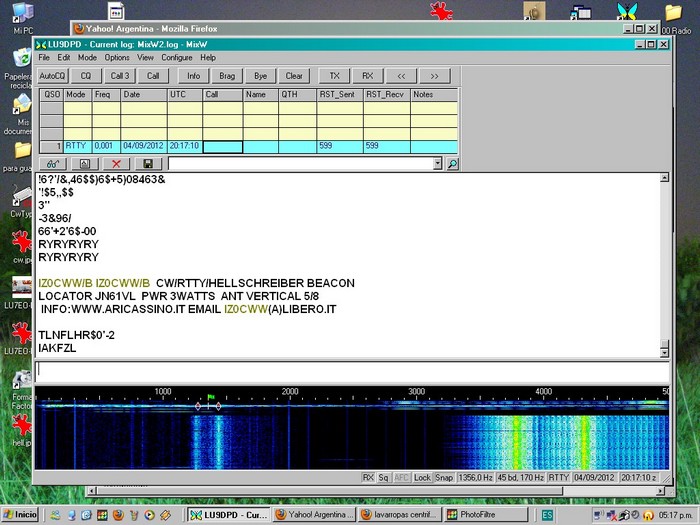
Task: Toggle the Snap indicator in status bar
Action: coord(444,478)
